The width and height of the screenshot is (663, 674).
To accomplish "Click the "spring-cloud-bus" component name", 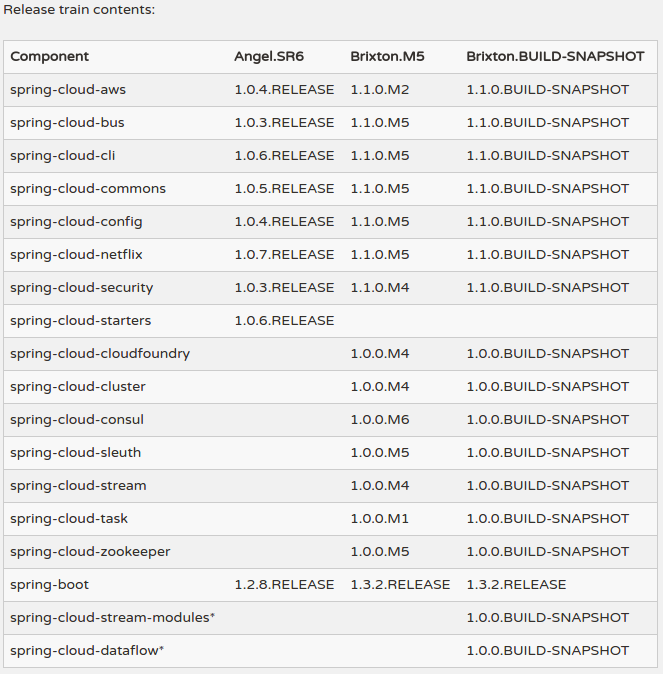I will [67, 123].
